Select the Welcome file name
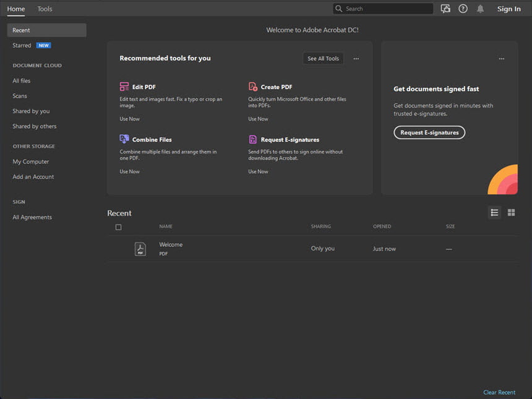532x399 pixels. click(171, 244)
